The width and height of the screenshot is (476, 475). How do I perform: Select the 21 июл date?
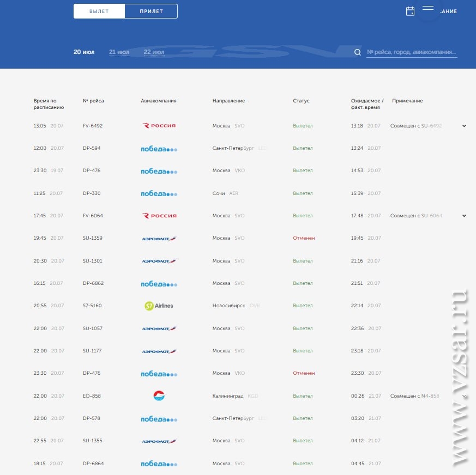click(119, 52)
